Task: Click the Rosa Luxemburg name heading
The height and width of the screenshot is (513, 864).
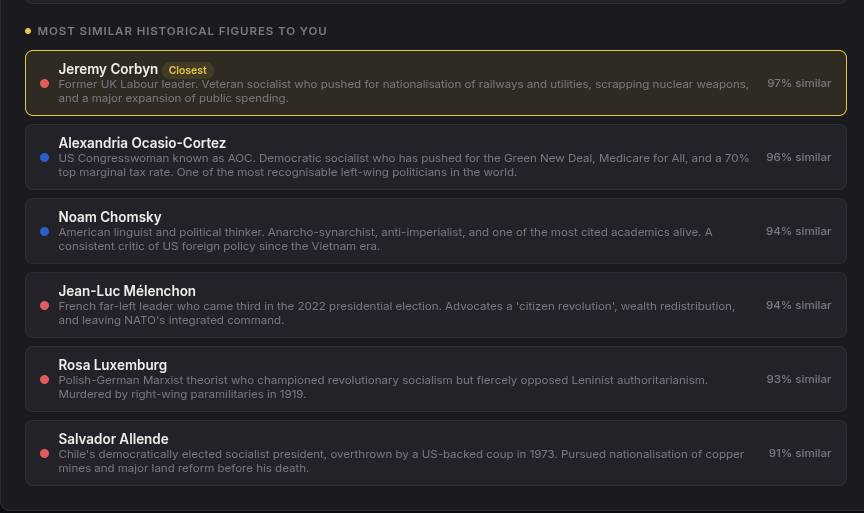Action: point(112,365)
